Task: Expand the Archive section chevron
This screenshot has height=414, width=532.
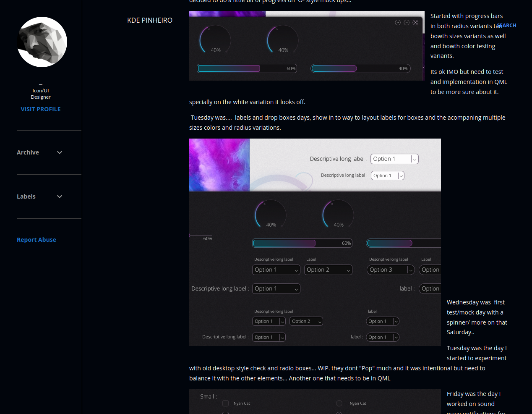Action: pos(60,152)
